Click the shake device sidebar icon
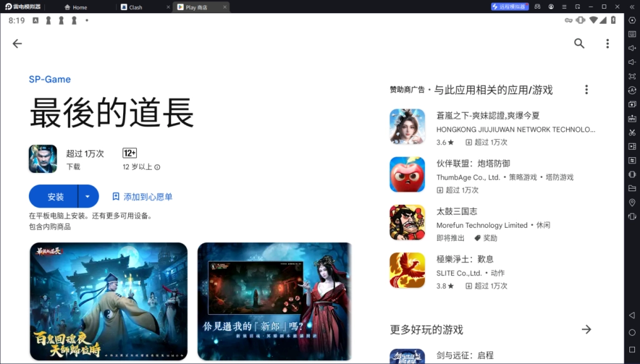640x364 pixels. pos(632,217)
